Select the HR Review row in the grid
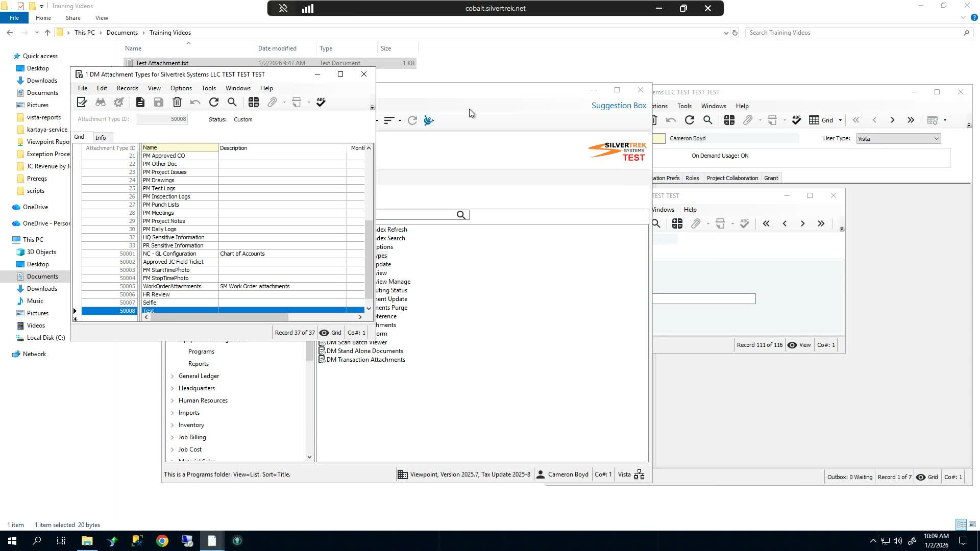 pos(223,294)
